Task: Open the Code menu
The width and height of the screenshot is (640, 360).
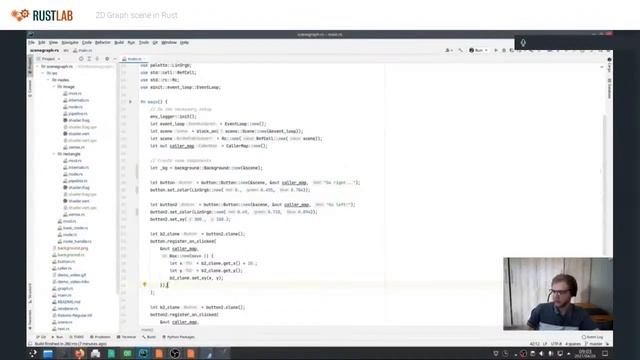Action: coord(87,42)
